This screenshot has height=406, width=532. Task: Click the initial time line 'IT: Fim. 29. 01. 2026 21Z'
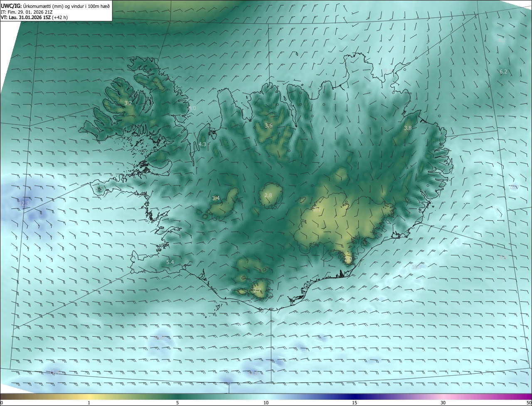pos(27,12)
